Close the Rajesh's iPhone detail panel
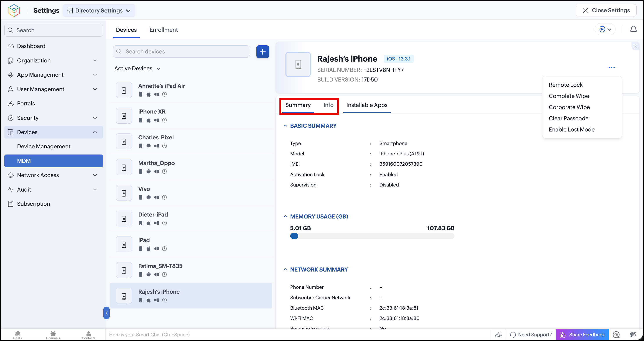 pyautogui.click(x=635, y=46)
